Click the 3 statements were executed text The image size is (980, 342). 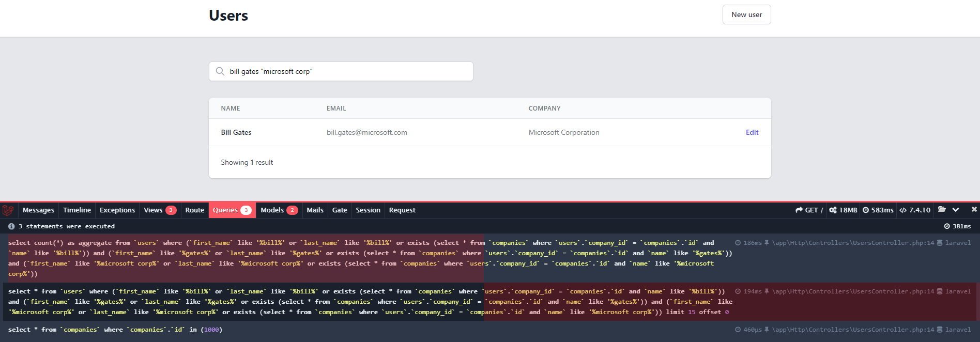[67, 226]
